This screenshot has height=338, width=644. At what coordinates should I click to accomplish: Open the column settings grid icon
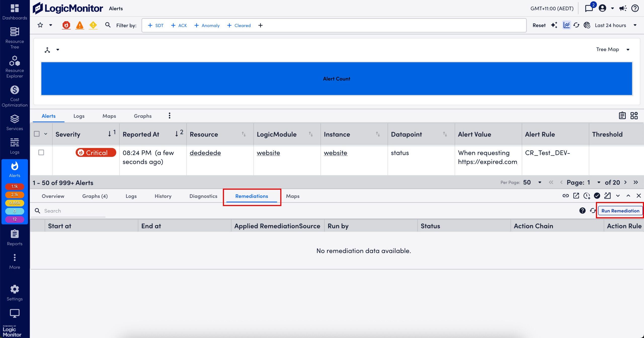pos(634,116)
